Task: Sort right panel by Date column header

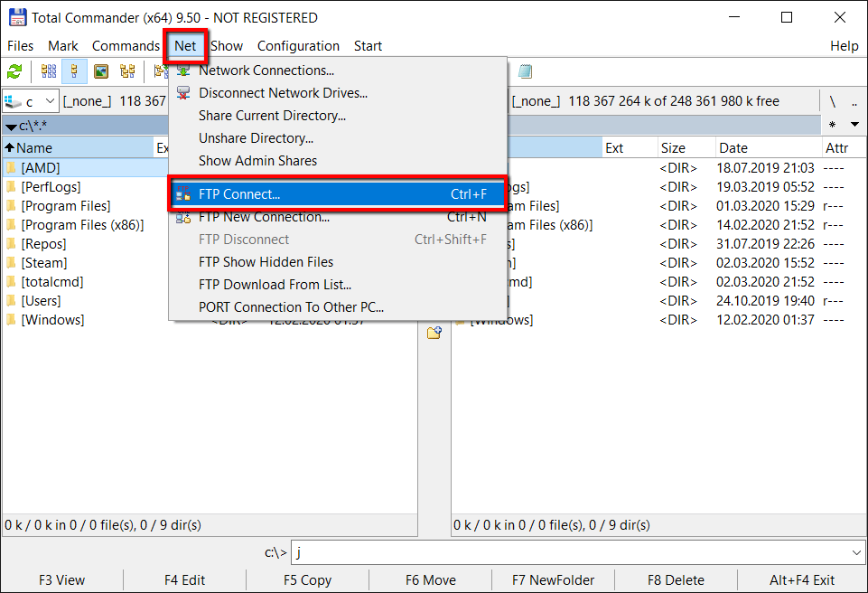Action: click(769, 148)
